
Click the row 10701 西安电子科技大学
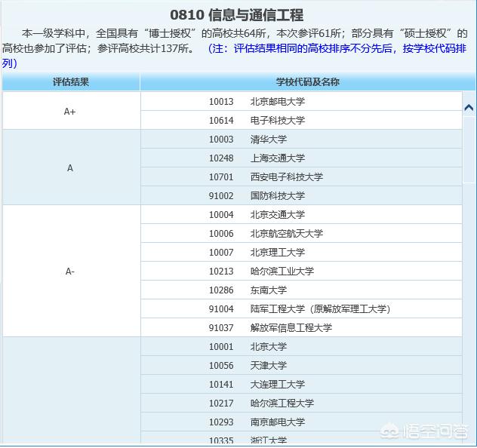[x=301, y=177]
